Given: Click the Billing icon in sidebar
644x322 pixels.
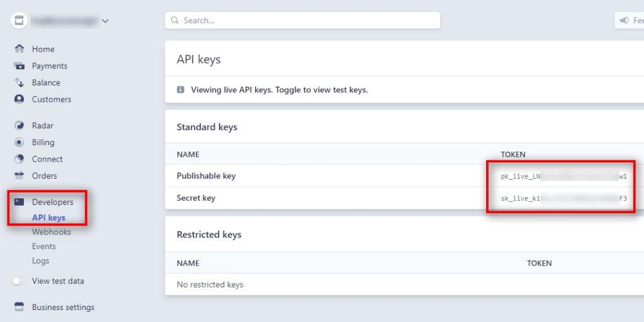Looking at the screenshot, I should [19, 142].
